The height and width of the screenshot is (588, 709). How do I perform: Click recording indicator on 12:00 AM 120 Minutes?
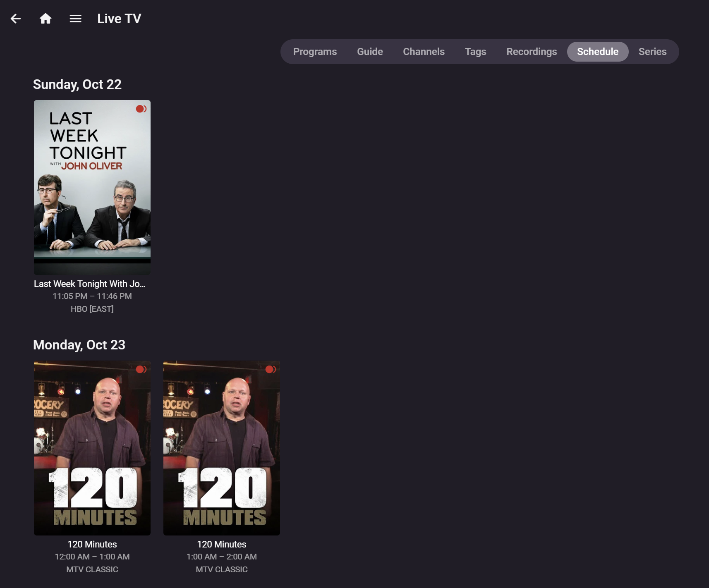pyautogui.click(x=141, y=369)
